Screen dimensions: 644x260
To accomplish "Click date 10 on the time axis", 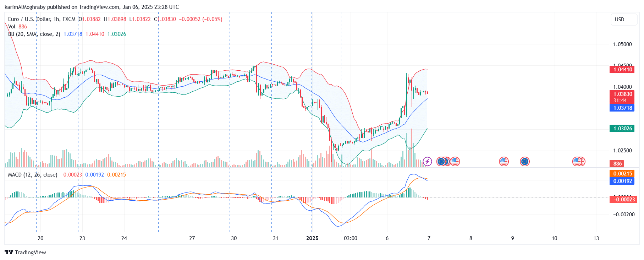I will coord(555,238).
